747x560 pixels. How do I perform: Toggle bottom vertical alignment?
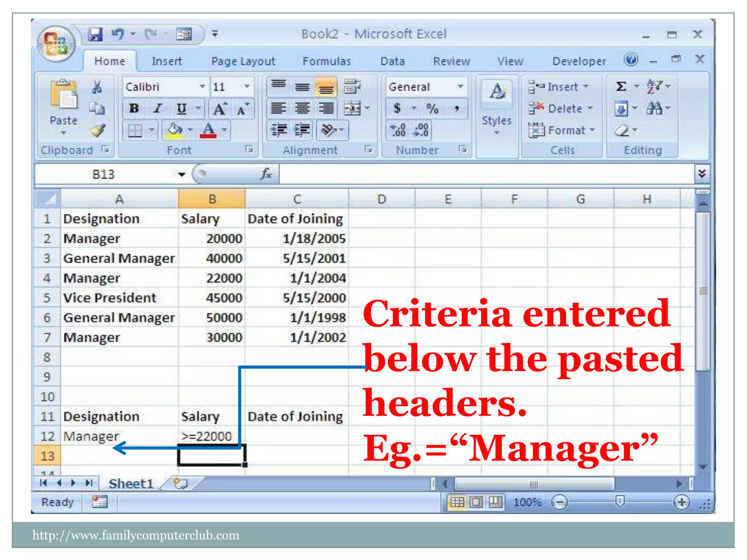click(326, 86)
